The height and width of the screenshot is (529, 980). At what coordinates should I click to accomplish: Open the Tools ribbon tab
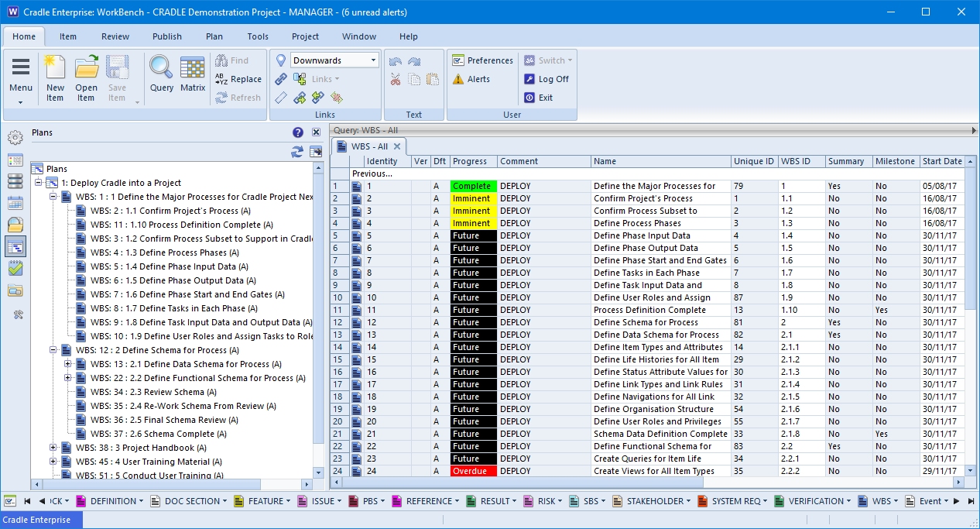coord(258,36)
